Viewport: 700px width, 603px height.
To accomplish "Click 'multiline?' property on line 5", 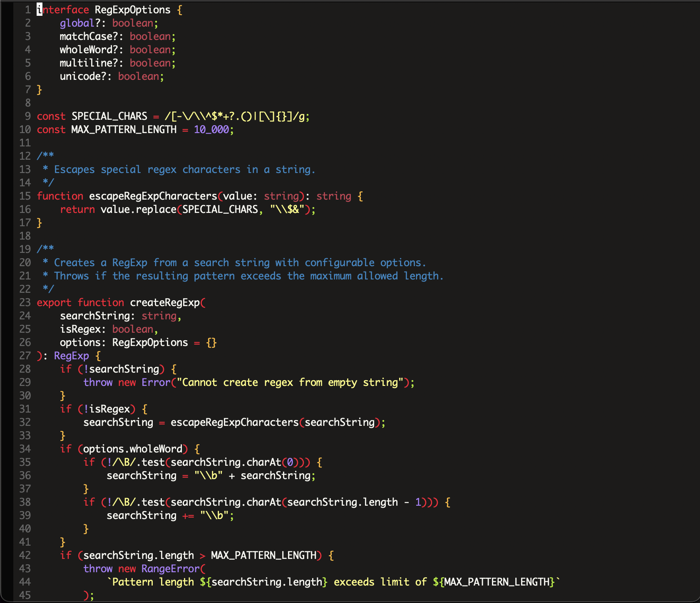I will 89,63.
